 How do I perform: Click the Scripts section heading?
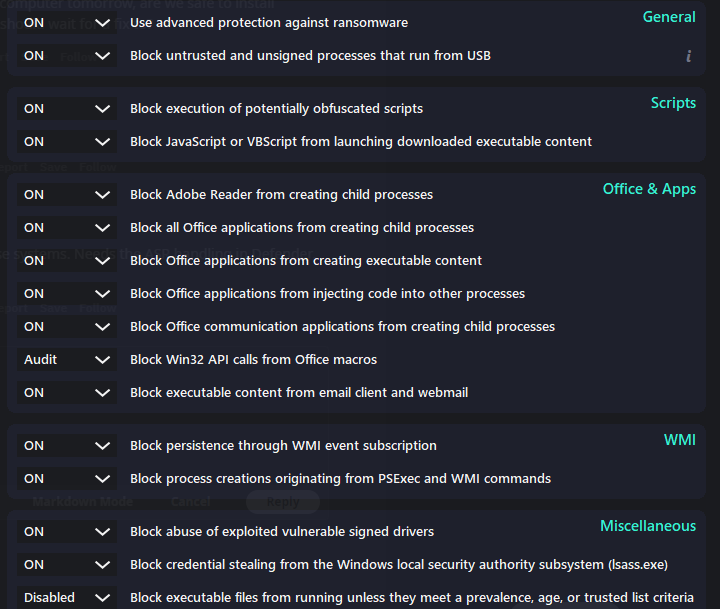pos(673,103)
